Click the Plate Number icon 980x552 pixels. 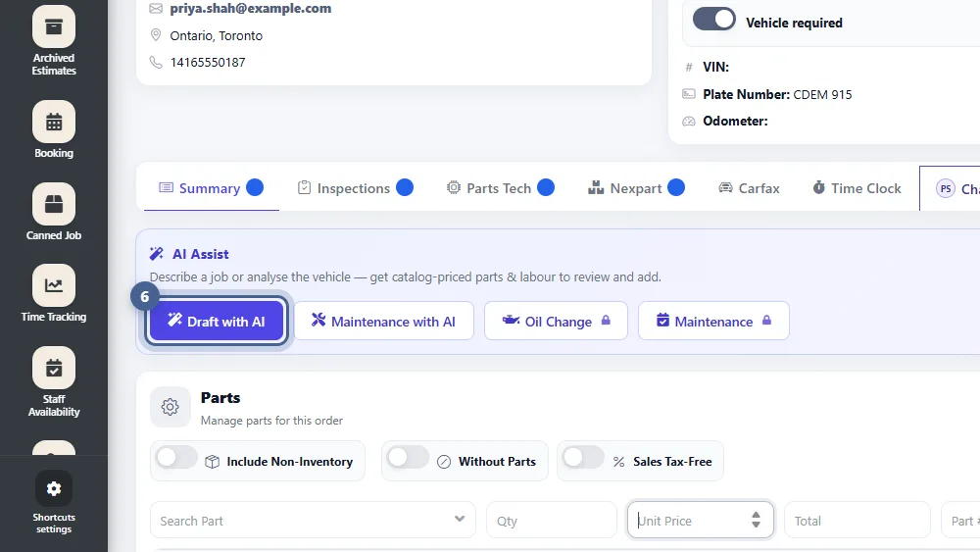689,94
